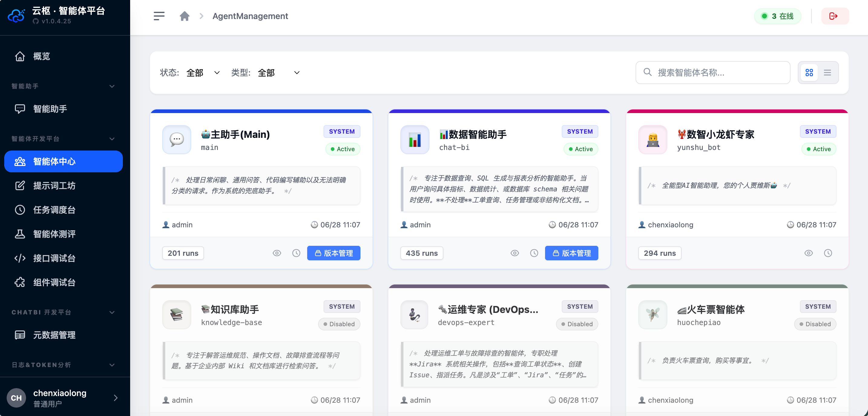Focus the 搜索智能体名称 search field
868x416 pixels.
713,72
